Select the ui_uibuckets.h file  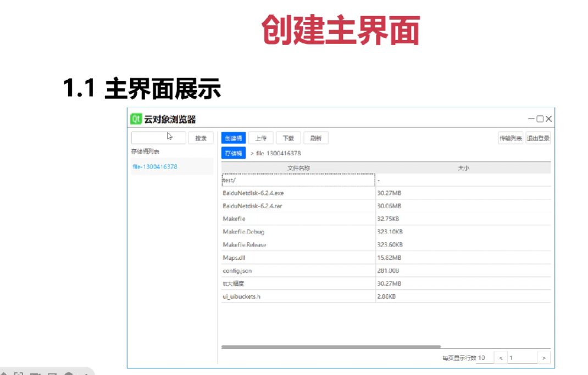pyautogui.click(x=298, y=296)
